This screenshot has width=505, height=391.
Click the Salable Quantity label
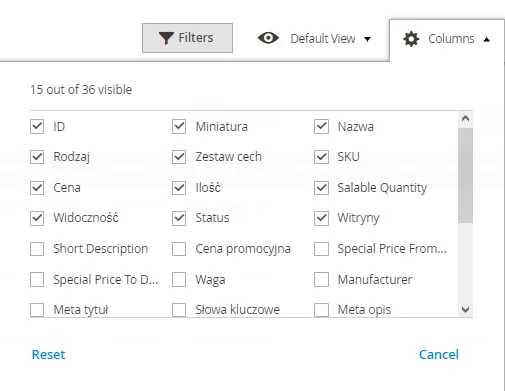point(382,188)
